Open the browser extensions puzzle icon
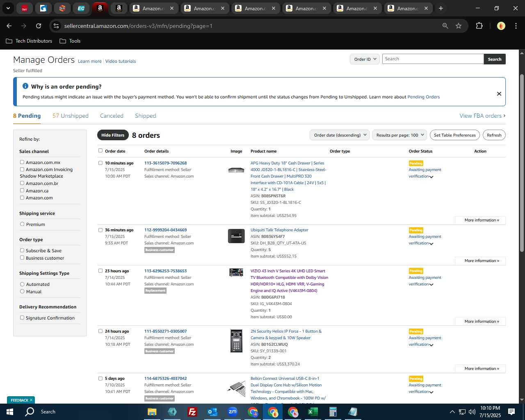The image size is (525, 420). point(479,26)
